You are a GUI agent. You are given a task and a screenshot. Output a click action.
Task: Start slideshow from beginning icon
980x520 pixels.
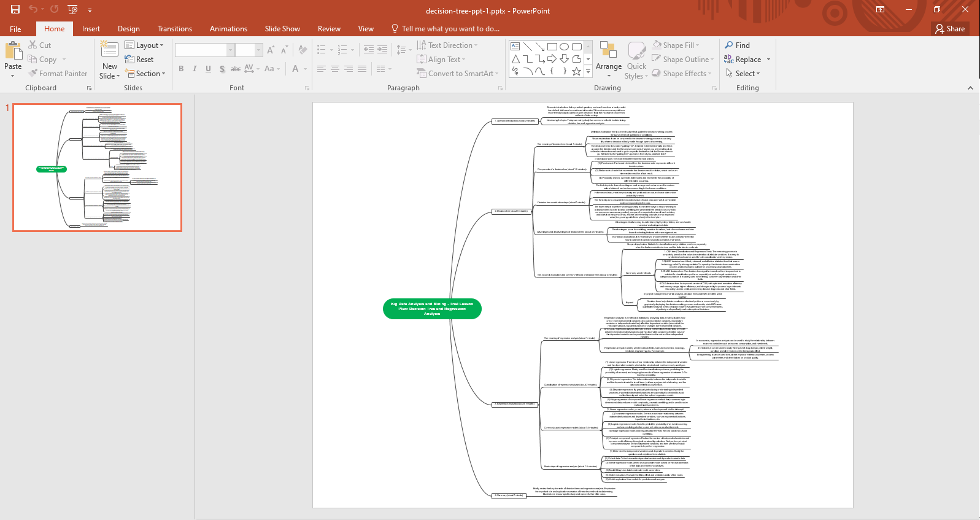click(x=72, y=9)
